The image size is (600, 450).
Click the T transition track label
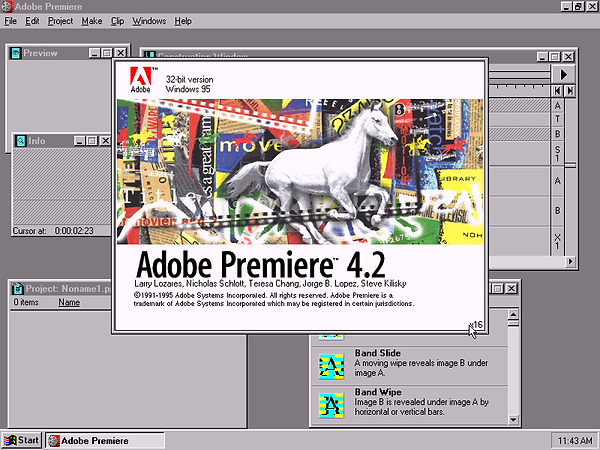point(558,119)
